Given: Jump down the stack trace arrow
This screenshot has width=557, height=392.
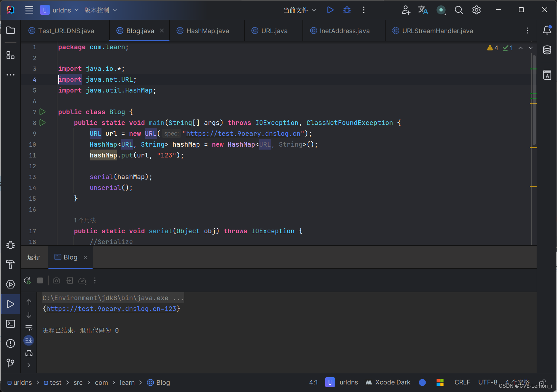Looking at the screenshot, I should 29,315.
